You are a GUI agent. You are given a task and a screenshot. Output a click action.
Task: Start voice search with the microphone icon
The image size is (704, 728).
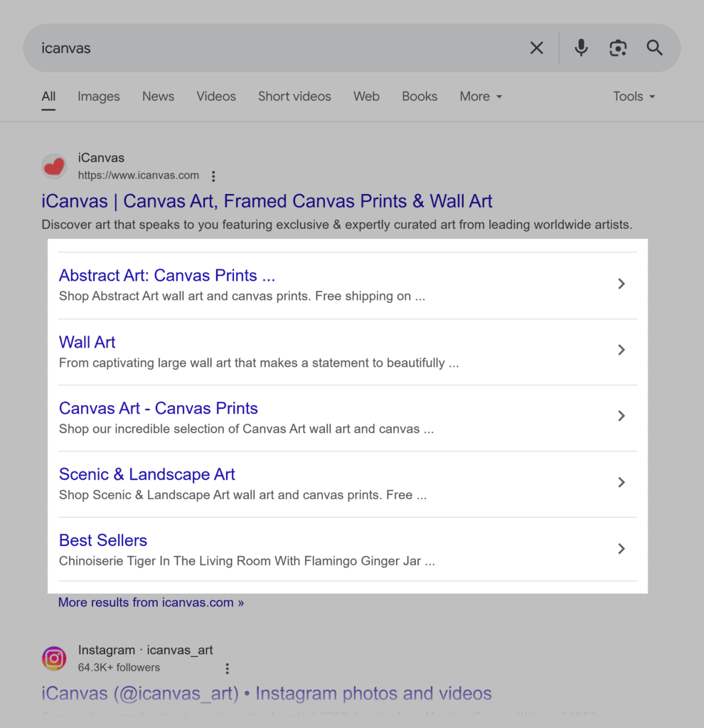pos(581,48)
